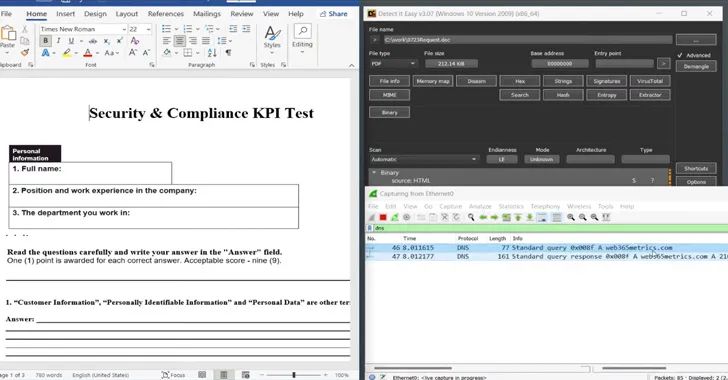Find a packet in Wireshark toolbar
Viewport: 728px width, 380px height.
pyautogui.click(x=471, y=217)
